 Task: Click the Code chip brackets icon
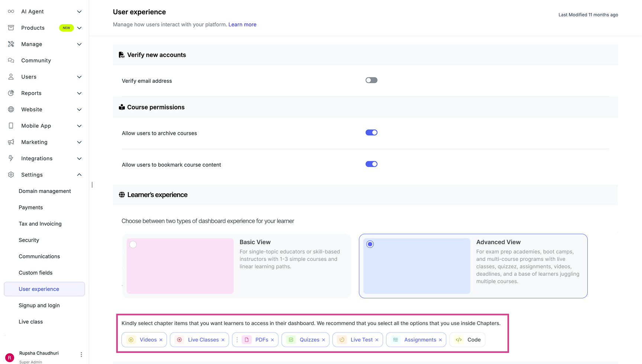point(459,340)
